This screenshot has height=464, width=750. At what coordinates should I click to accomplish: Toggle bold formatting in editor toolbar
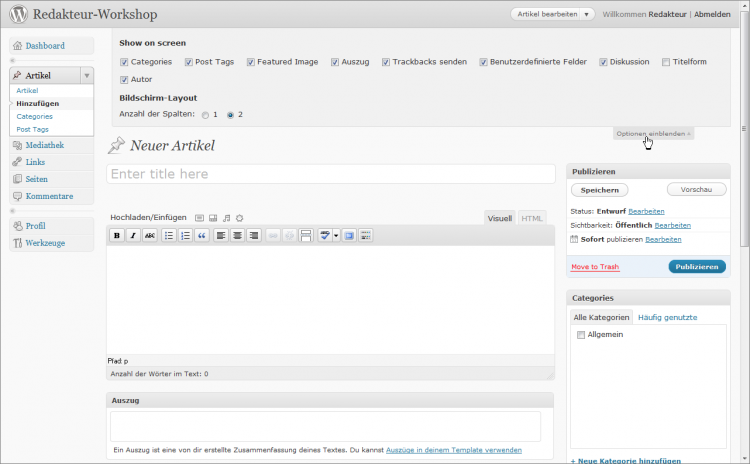point(117,235)
